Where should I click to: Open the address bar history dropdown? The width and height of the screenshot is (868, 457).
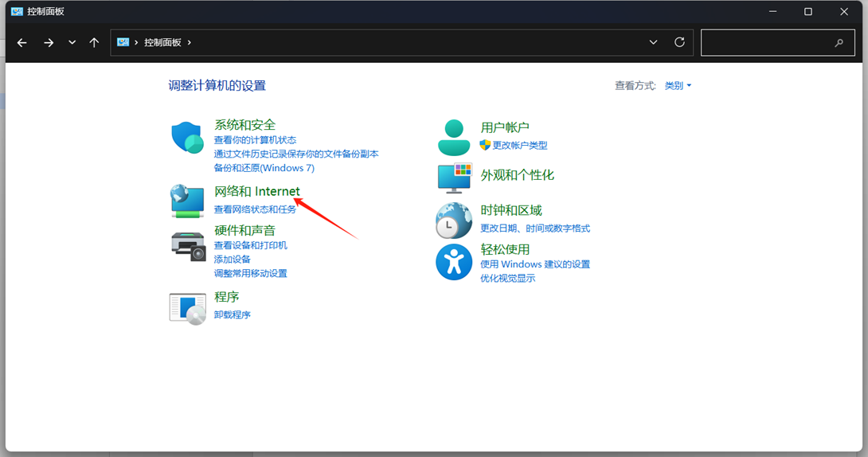654,42
